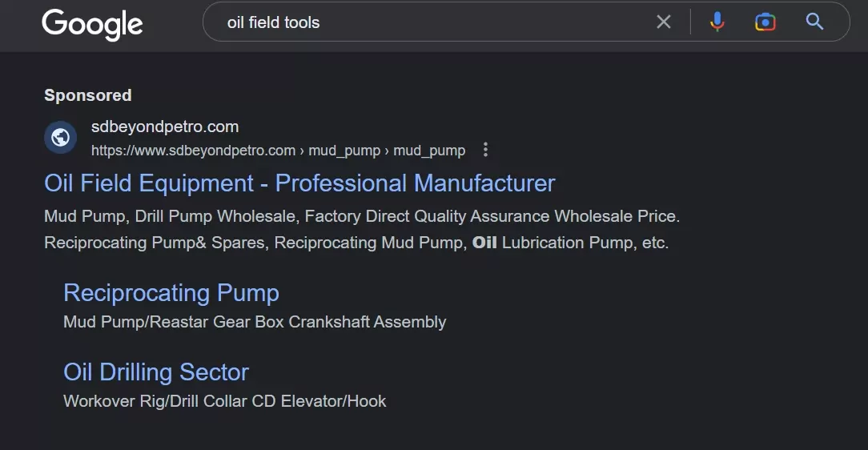Viewport: 868px width, 450px height.
Task: Start voice search with the microphone
Action: coord(717,22)
